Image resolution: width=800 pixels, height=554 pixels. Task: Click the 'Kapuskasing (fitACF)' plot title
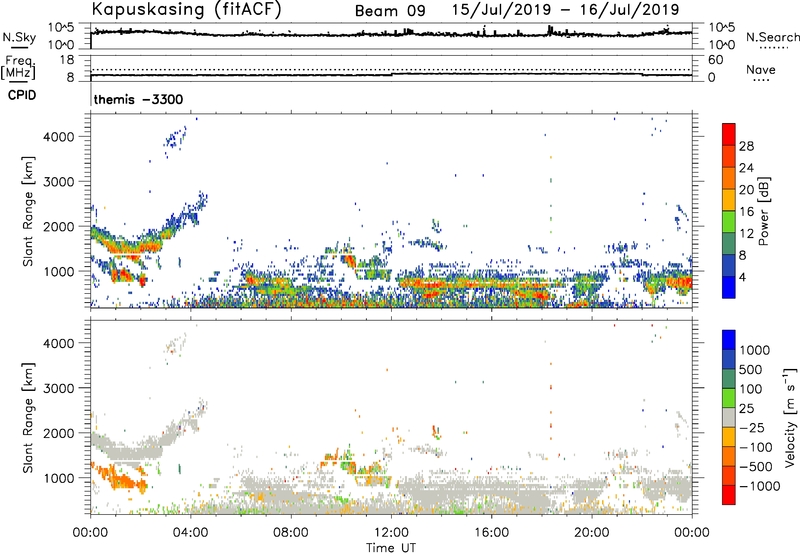pos(186,9)
